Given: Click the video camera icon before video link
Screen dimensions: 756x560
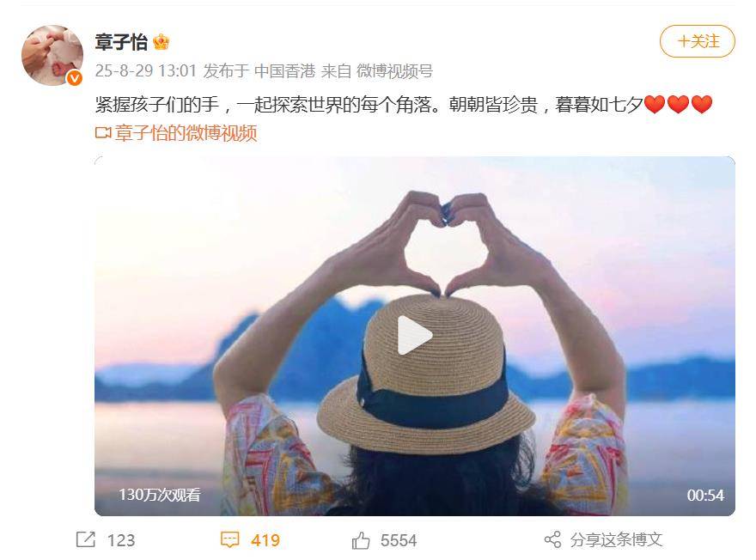Looking at the screenshot, I should [x=103, y=132].
